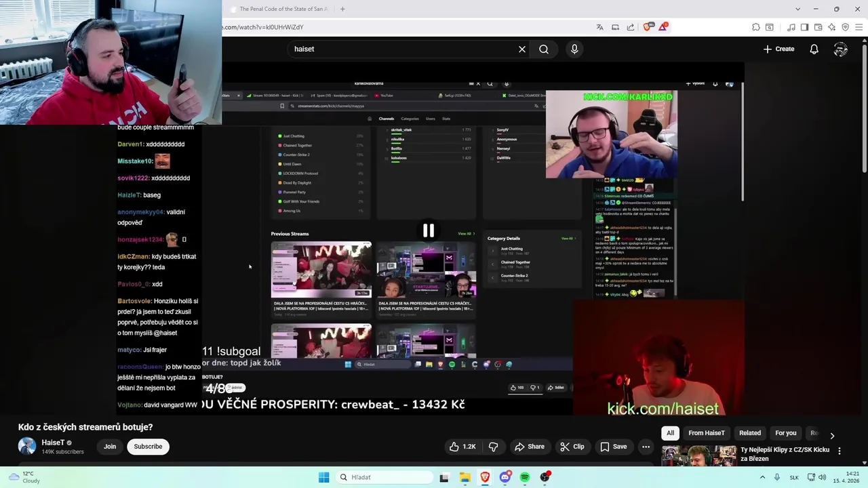This screenshot has height=488, width=868.
Task: Open the Brave Wallet icon
Action: pos(818,27)
